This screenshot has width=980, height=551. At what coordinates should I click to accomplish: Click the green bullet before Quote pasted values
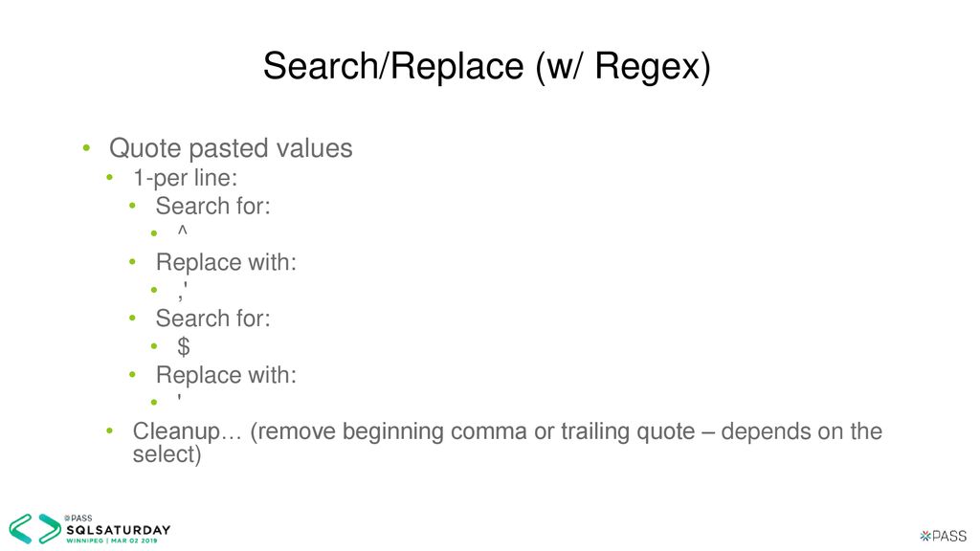pos(86,148)
